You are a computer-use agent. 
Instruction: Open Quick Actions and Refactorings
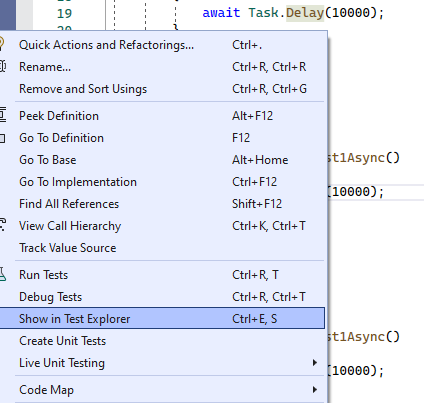(x=162, y=45)
